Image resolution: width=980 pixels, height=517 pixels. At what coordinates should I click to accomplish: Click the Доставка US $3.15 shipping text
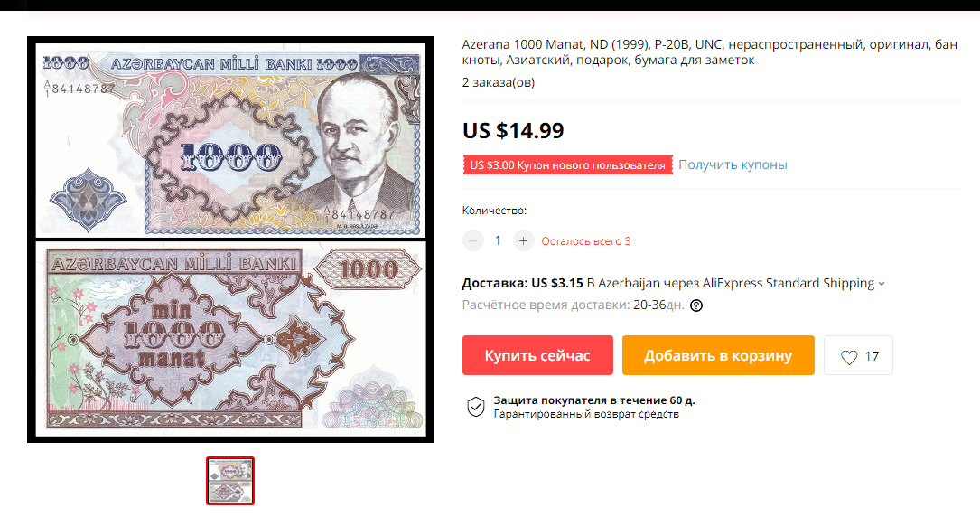click(x=522, y=283)
